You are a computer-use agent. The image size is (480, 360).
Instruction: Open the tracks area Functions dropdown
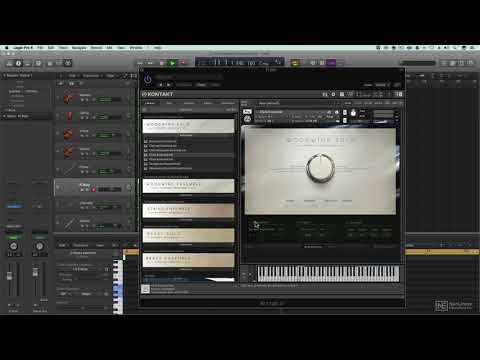[91, 76]
